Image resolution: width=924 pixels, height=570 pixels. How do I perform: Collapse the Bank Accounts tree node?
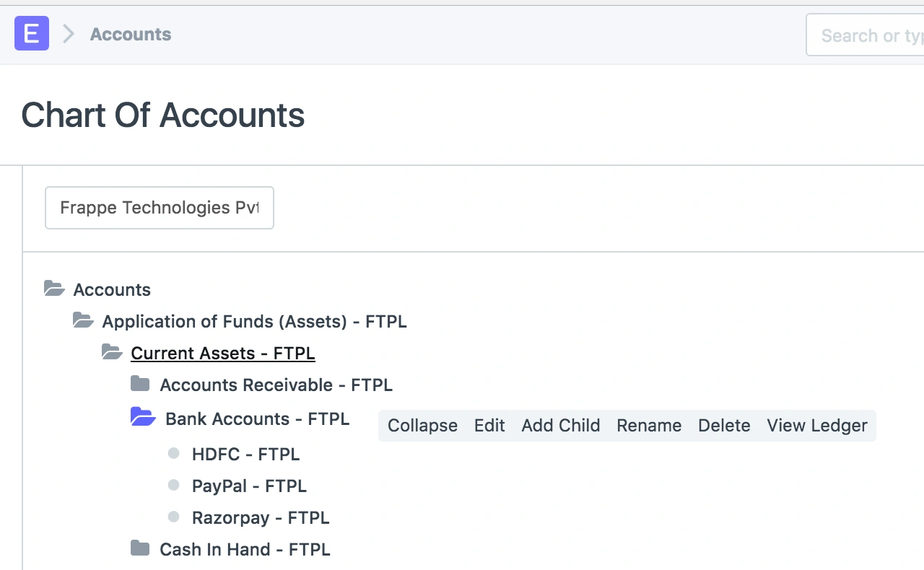(422, 426)
